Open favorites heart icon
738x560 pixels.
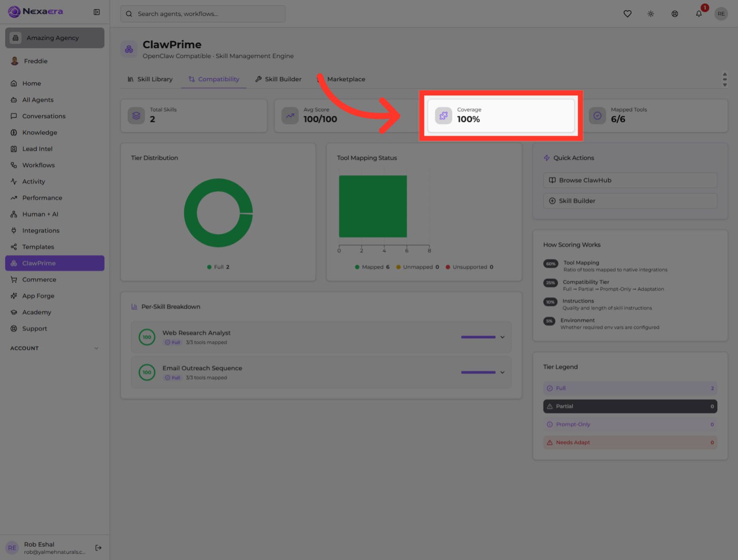pyautogui.click(x=627, y=14)
